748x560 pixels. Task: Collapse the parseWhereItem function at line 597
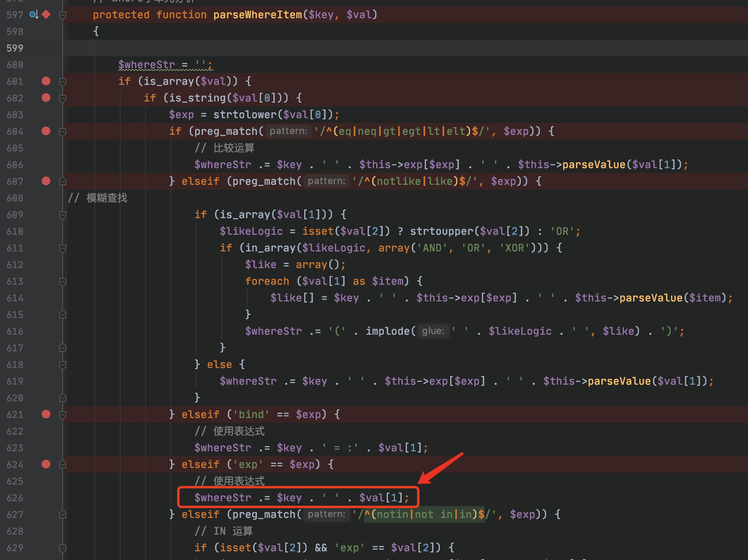tap(62, 15)
